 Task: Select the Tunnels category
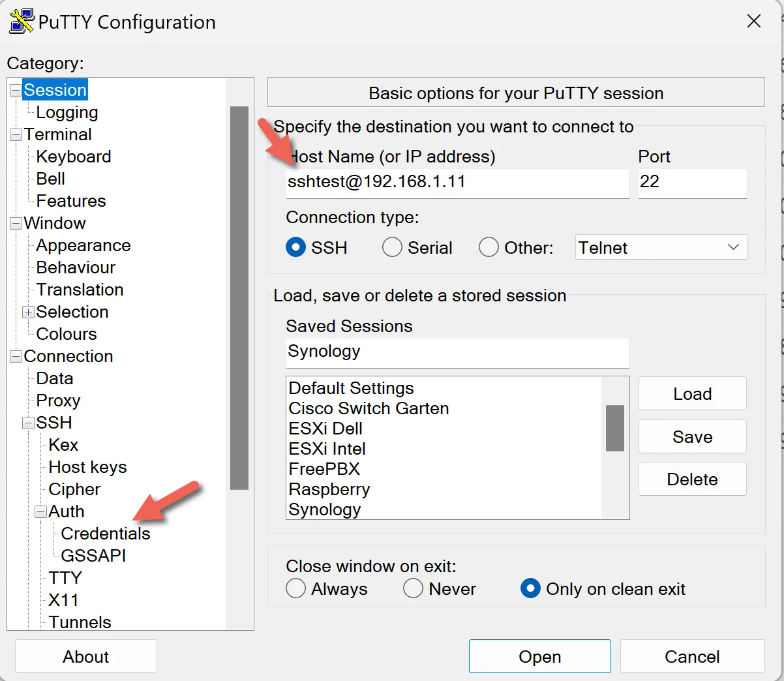79,622
